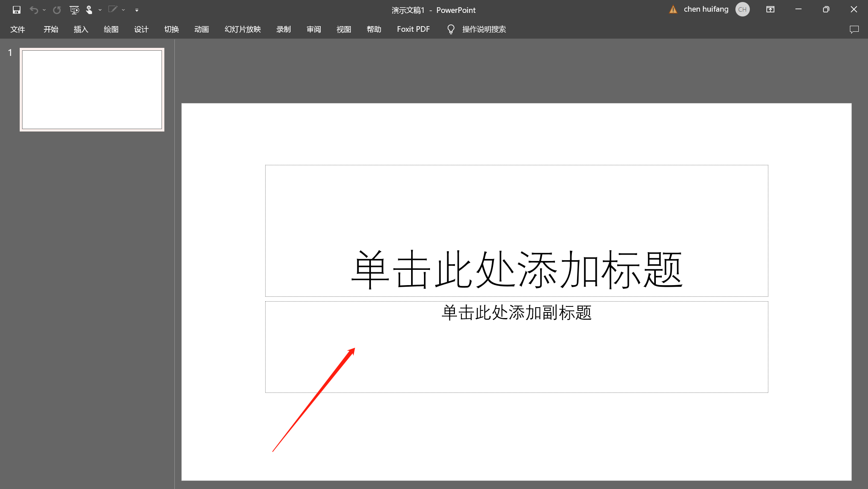868x489 pixels.
Task: Start slideshow from beginning icon
Action: (74, 10)
